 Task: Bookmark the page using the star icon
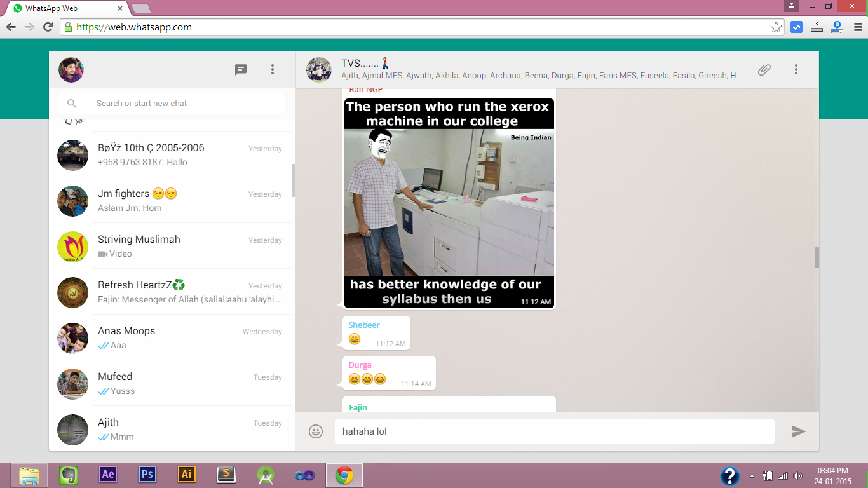pos(776,27)
